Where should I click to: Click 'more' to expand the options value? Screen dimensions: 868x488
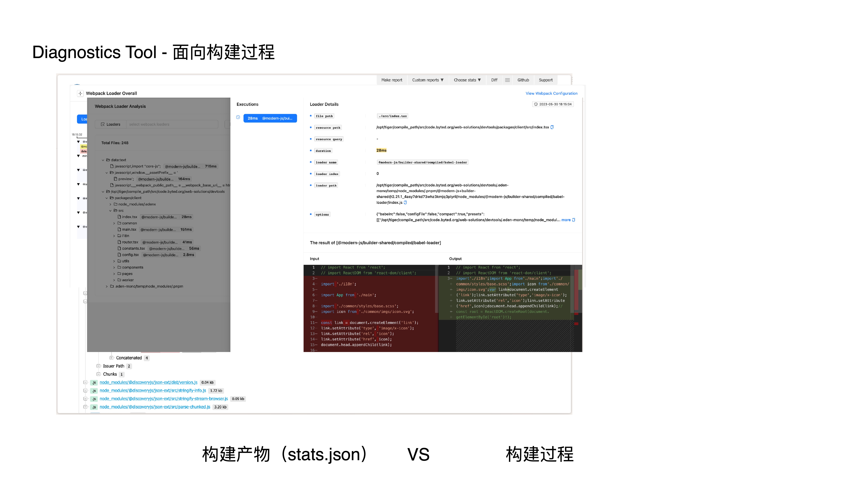[x=566, y=220]
